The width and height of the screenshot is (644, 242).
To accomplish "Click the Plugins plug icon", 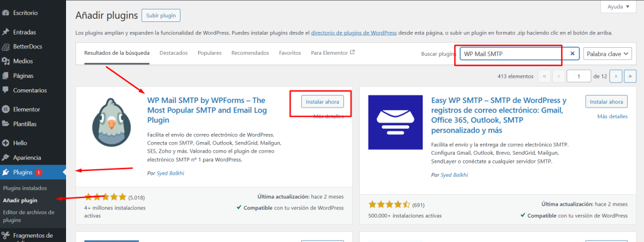I will 6,172.
